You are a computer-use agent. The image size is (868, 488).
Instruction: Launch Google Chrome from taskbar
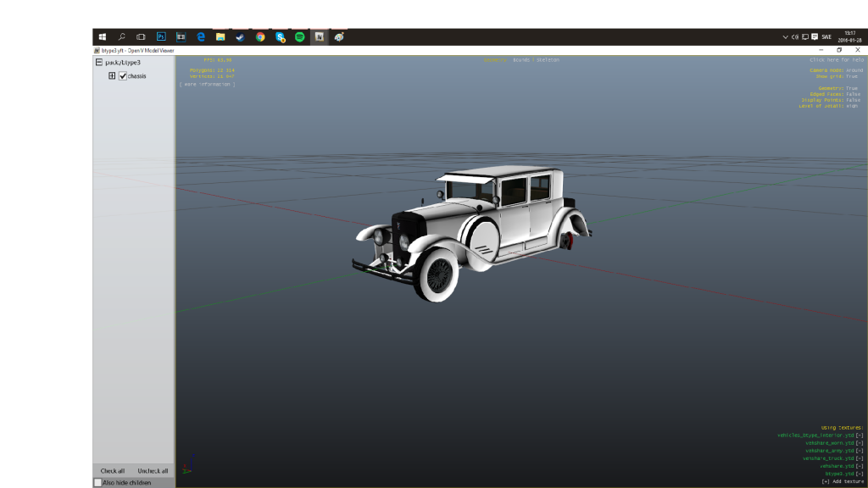tap(260, 37)
